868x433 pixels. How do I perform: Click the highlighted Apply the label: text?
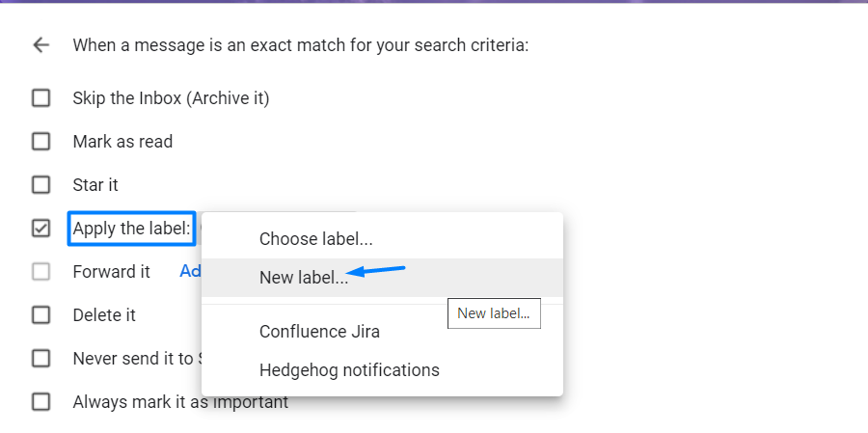point(132,229)
